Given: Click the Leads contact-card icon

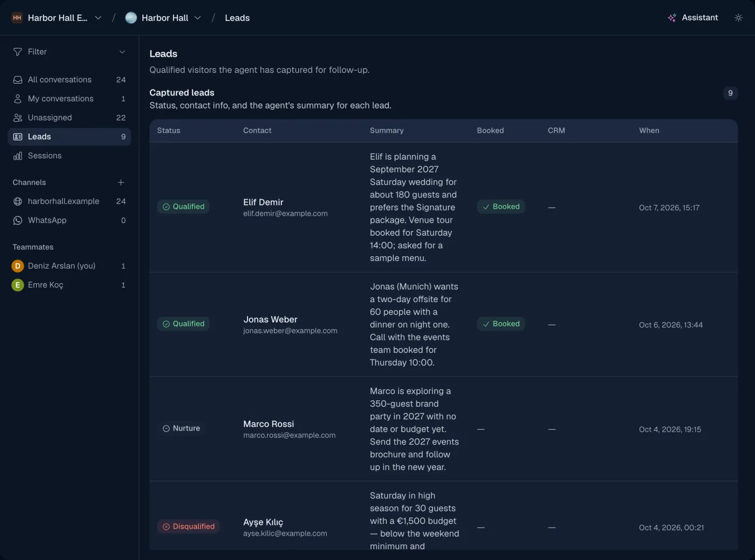Looking at the screenshot, I should (x=18, y=137).
